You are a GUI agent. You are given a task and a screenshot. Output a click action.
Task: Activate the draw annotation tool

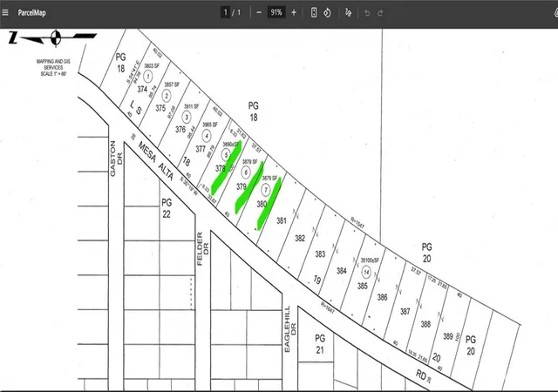tap(348, 13)
